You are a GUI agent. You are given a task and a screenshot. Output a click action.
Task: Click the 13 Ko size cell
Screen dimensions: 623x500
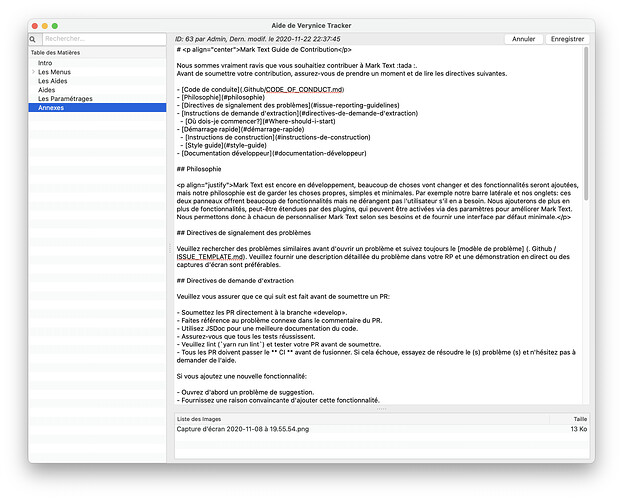click(x=578, y=429)
